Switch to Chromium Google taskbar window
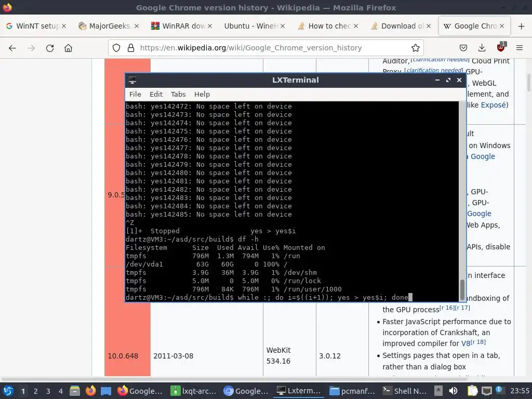Image resolution: width=532 pixels, height=399 pixels. (246, 391)
